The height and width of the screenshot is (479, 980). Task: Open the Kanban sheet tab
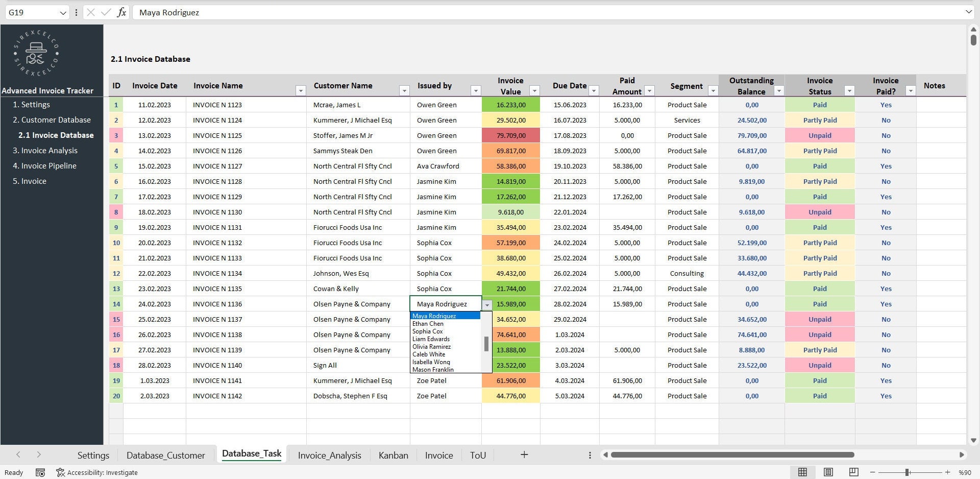(x=393, y=455)
